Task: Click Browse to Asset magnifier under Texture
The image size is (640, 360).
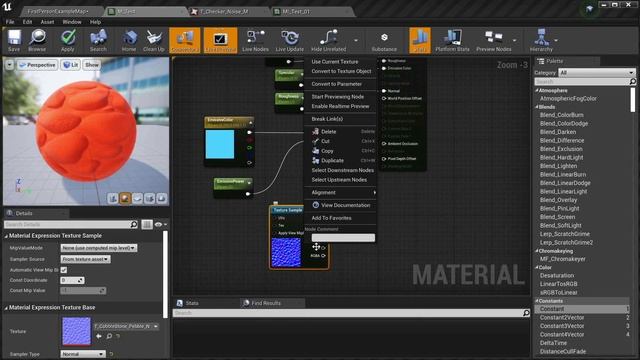Action: [109, 336]
